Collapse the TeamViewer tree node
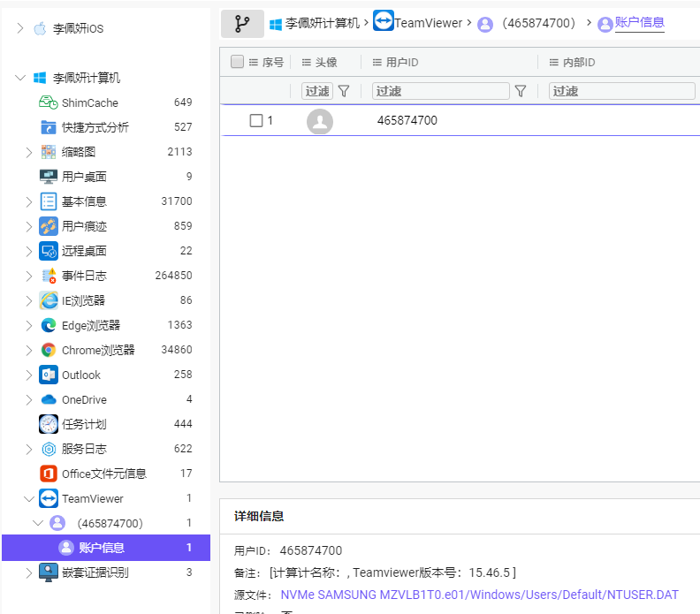700x614 pixels. 29,499
